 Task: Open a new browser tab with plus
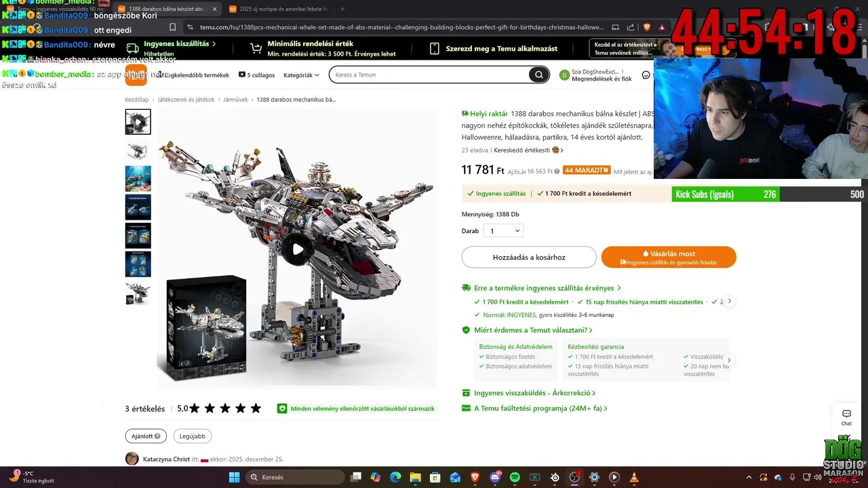(342, 9)
